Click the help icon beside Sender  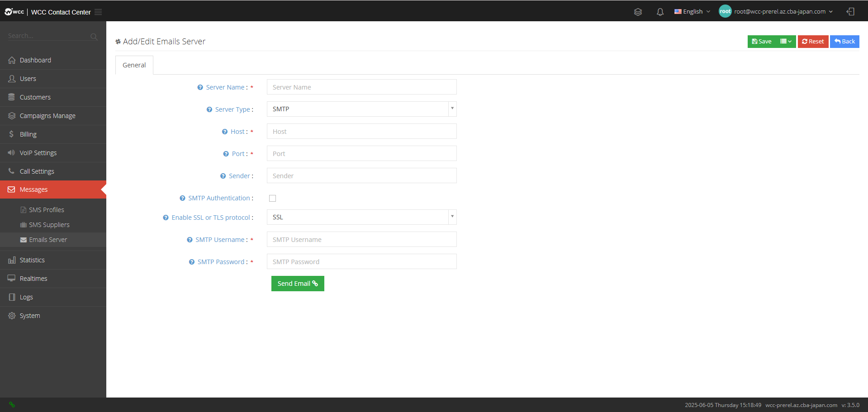[223, 176]
